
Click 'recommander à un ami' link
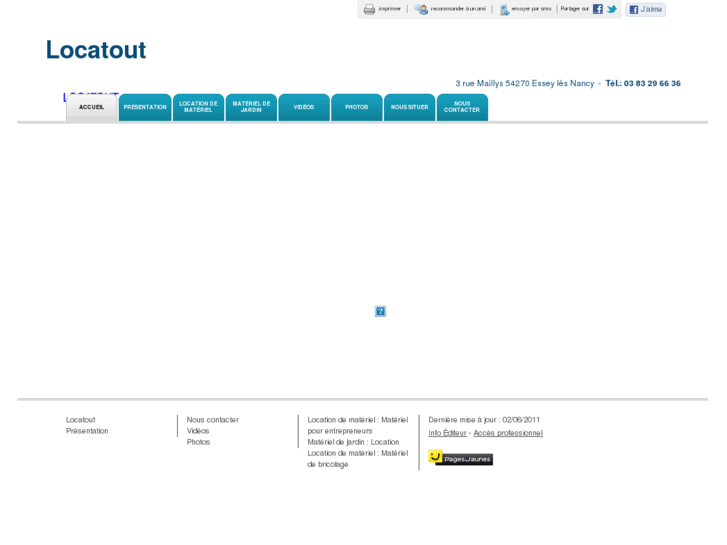click(458, 9)
